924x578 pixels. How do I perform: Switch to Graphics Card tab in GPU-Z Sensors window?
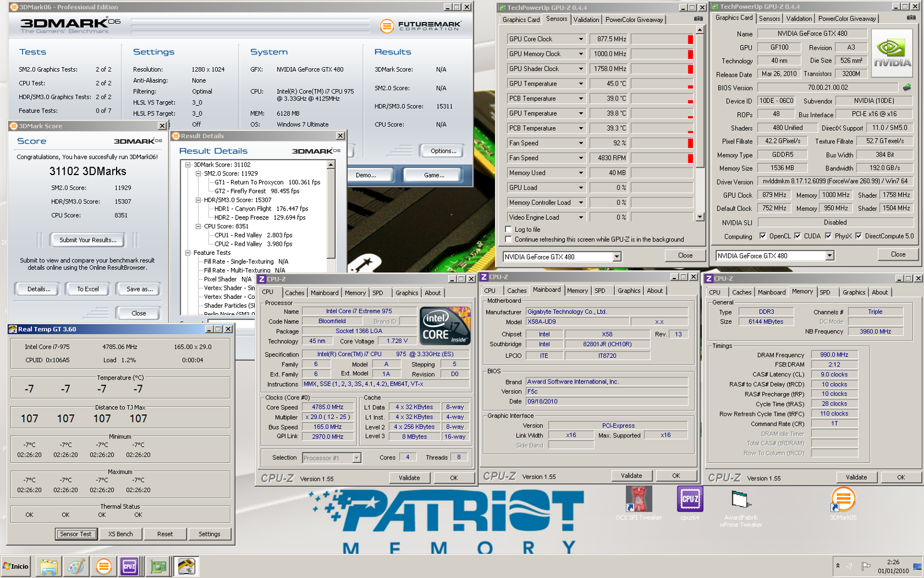coord(521,20)
